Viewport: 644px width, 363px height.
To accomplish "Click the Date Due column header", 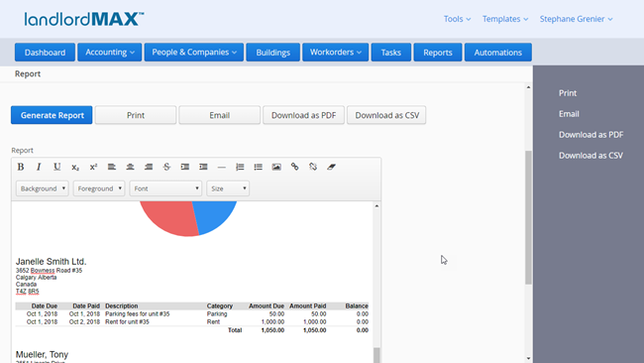I will pyautogui.click(x=45, y=305).
